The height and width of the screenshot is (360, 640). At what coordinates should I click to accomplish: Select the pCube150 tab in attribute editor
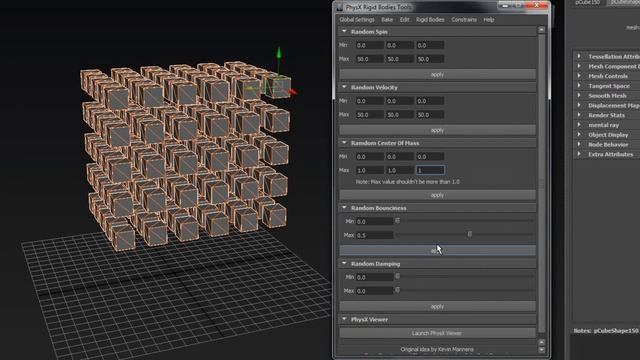coord(588,2)
